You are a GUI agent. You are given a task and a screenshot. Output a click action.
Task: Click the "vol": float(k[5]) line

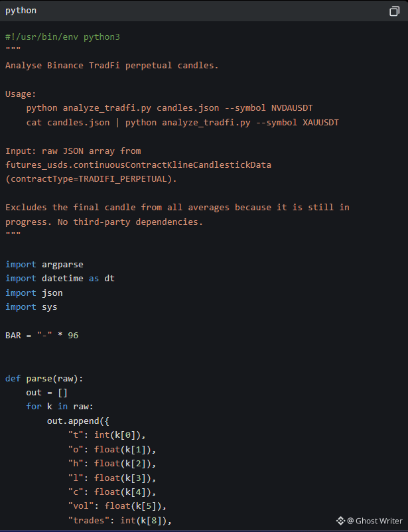(x=117, y=506)
